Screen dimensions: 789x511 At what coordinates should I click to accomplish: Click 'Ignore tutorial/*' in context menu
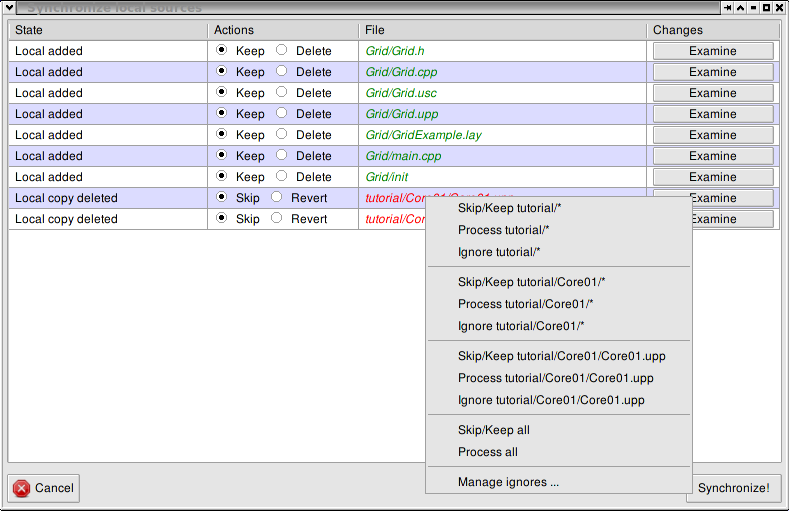(x=499, y=252)
